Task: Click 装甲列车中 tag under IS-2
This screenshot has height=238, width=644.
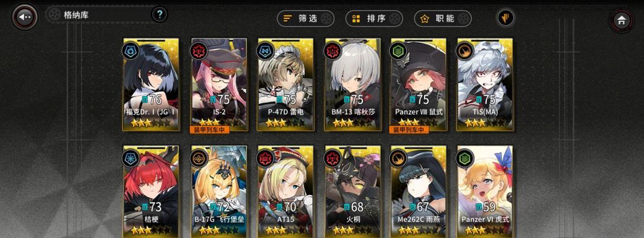Action: (x=209, y=130)
